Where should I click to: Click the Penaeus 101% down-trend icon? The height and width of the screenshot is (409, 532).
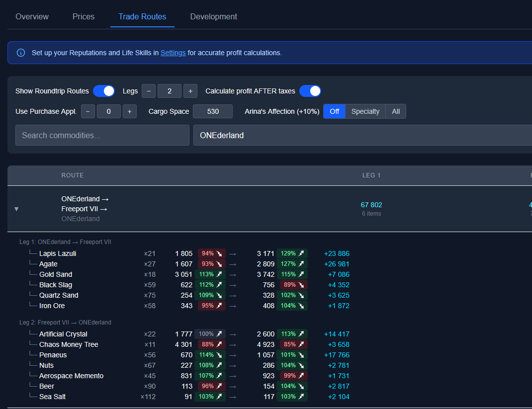pos(301,355)
